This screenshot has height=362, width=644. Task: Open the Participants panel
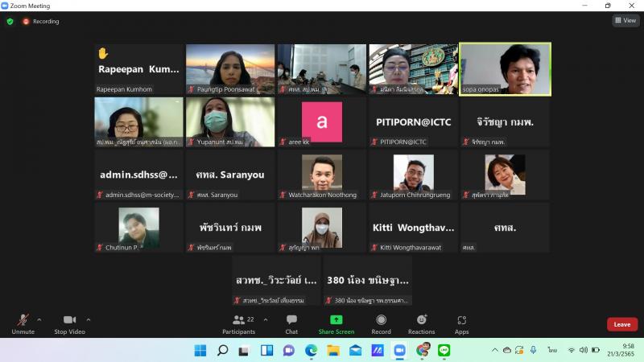239,324
